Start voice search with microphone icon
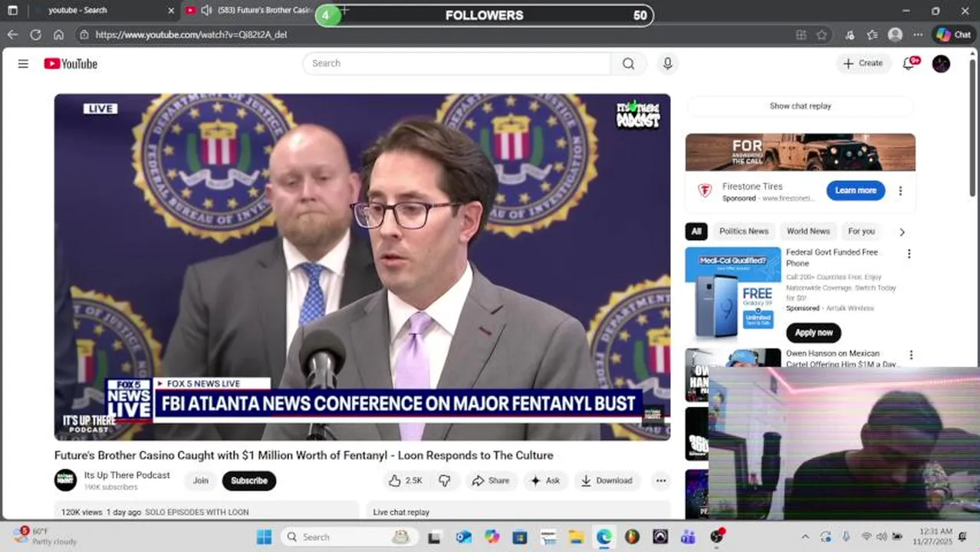The image size is (980, 552). pos(667,64)
